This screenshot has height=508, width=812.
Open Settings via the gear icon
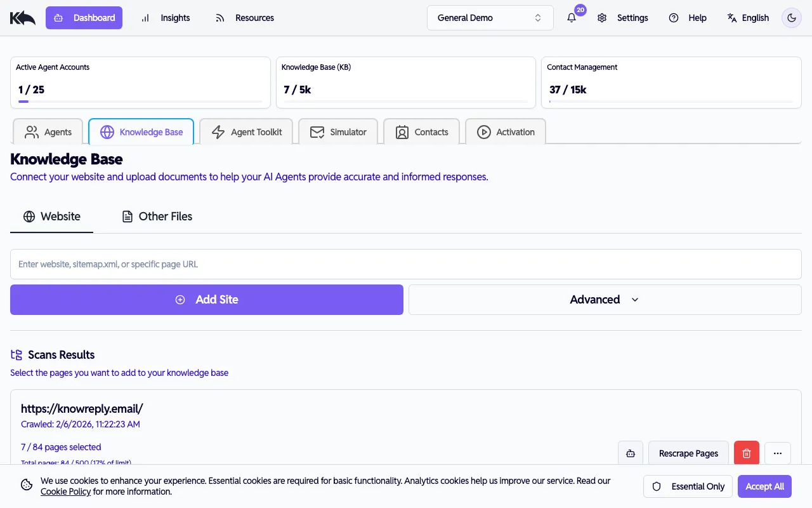click(601, 18)
